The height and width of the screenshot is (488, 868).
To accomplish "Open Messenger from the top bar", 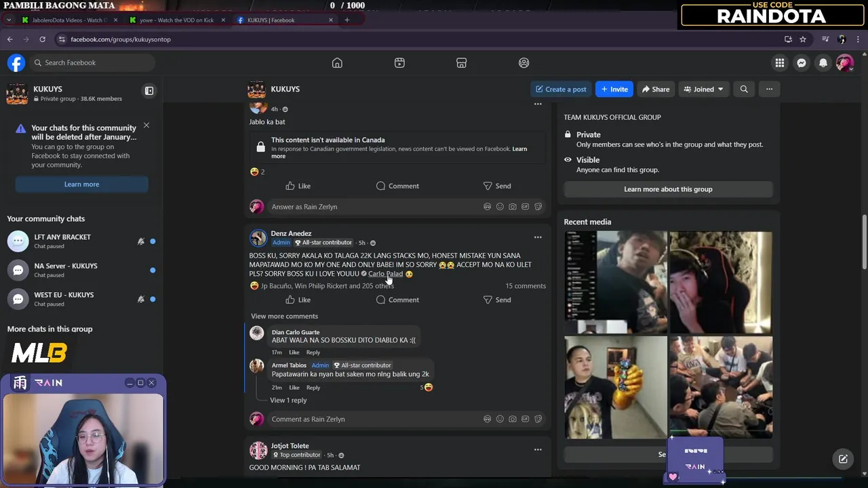I will [802, 62].
